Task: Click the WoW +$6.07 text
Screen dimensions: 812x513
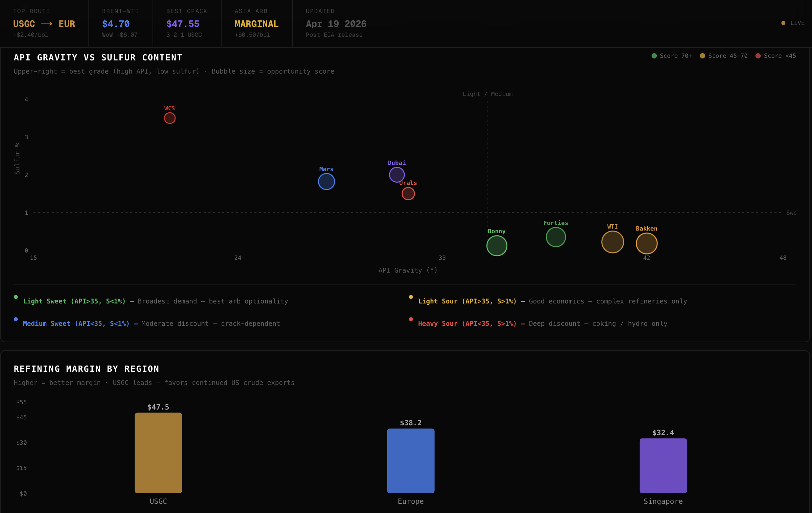Action: pos(120,35)
